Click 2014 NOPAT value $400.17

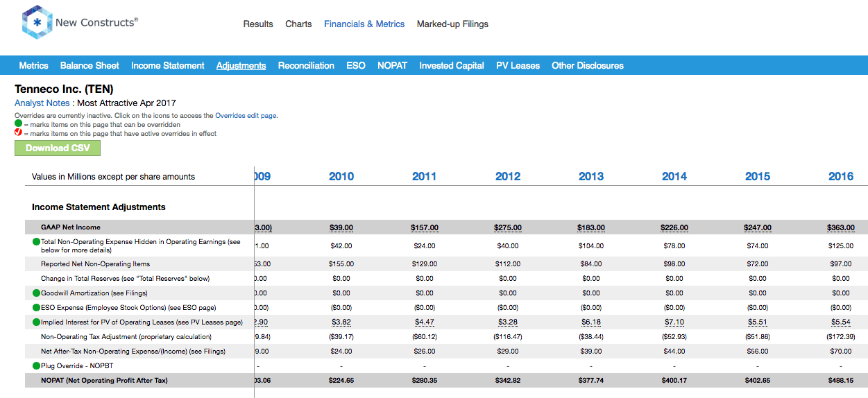(674, 381)
